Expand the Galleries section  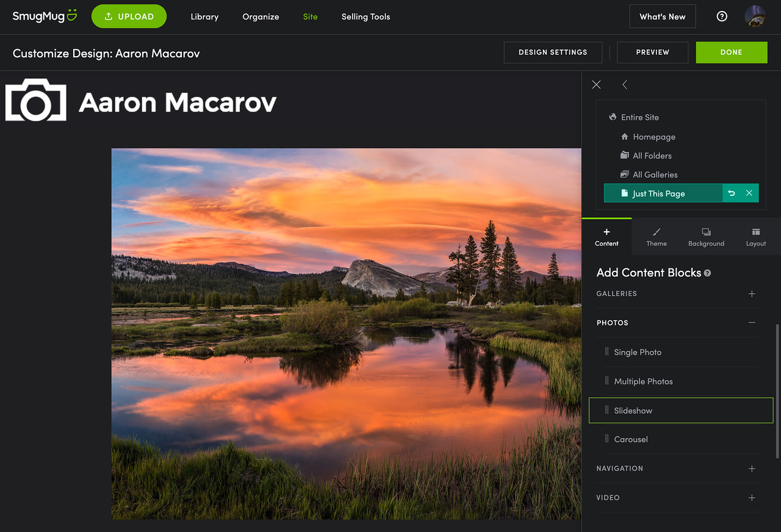[x=752, y=293]
